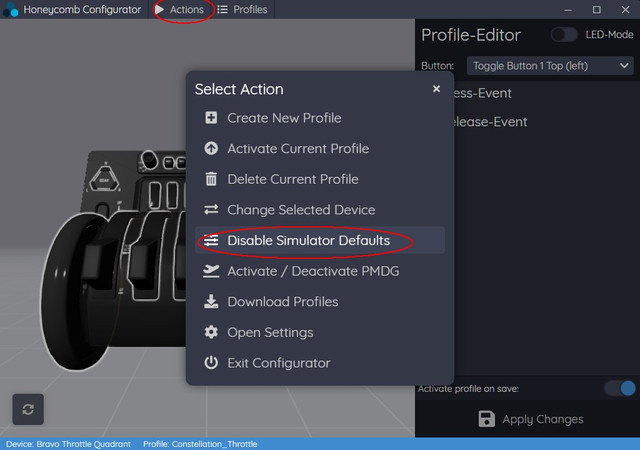Toggle the LED-Mode switch
The height and width of the screenshot is (450, 640).
point(564,35)
